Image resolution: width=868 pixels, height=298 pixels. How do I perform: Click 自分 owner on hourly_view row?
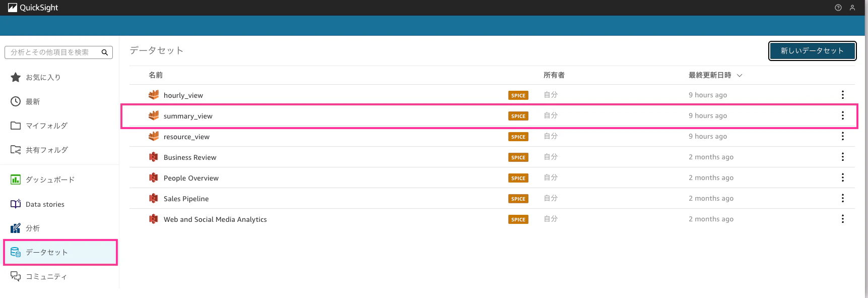tap(551, 95)
